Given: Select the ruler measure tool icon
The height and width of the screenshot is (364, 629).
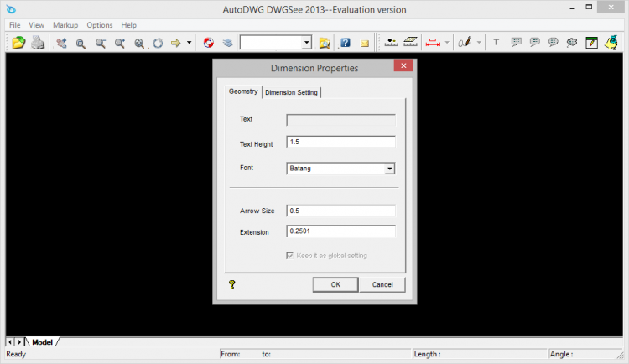Looking at the screenshot, I should coord(410,42).
